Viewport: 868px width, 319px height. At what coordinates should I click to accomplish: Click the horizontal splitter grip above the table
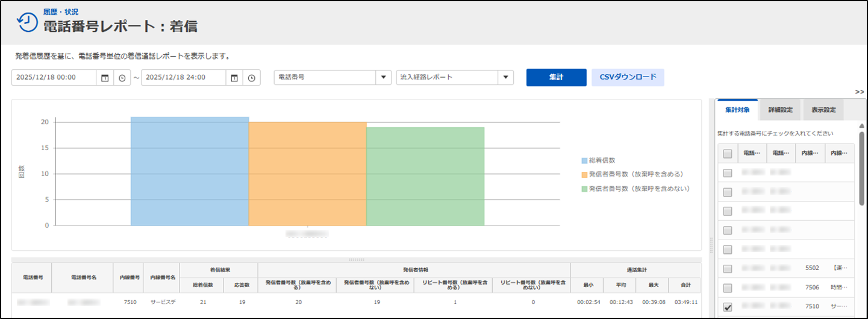tap(357, 260)
